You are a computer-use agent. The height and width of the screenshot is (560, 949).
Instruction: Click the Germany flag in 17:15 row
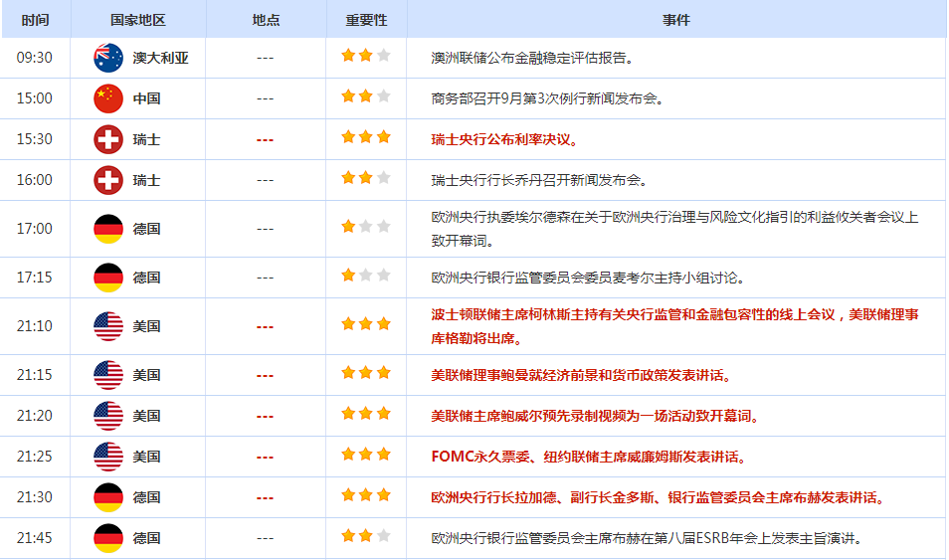pos(108,278)
